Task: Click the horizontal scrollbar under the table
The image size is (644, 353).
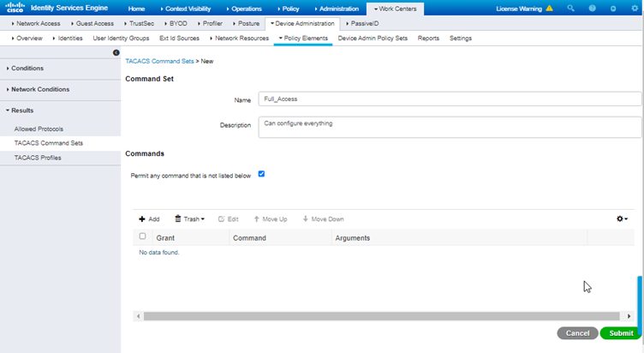Action: 382,316
